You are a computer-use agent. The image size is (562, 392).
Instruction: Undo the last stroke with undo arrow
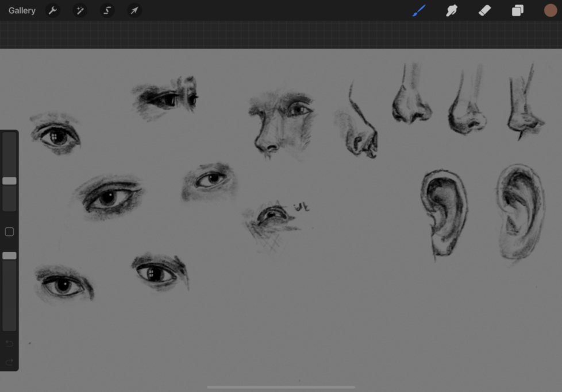[9, 343]
